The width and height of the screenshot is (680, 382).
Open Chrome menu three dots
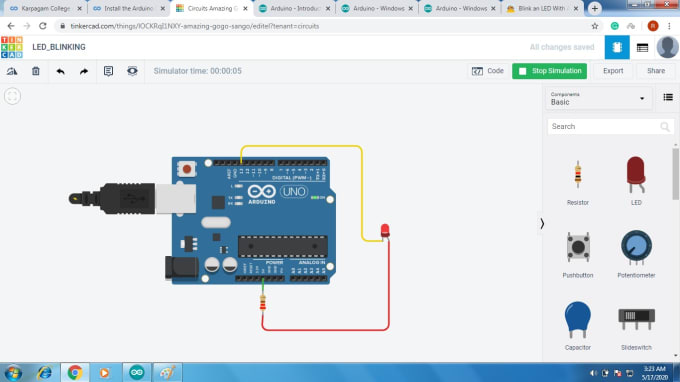670,26
